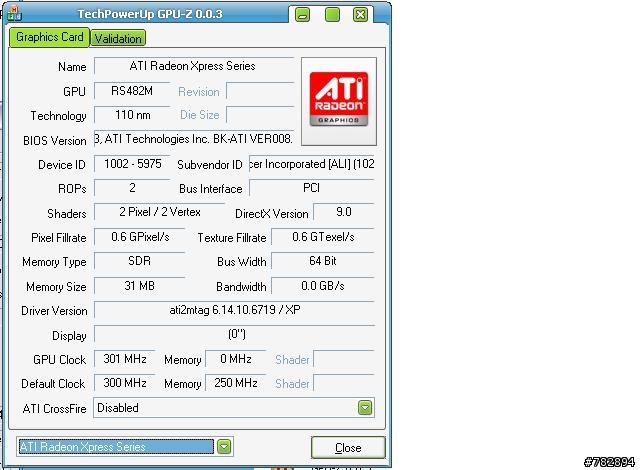Click the 'Driver Version' label
This screenshot has width=640, height=470.
54,311
